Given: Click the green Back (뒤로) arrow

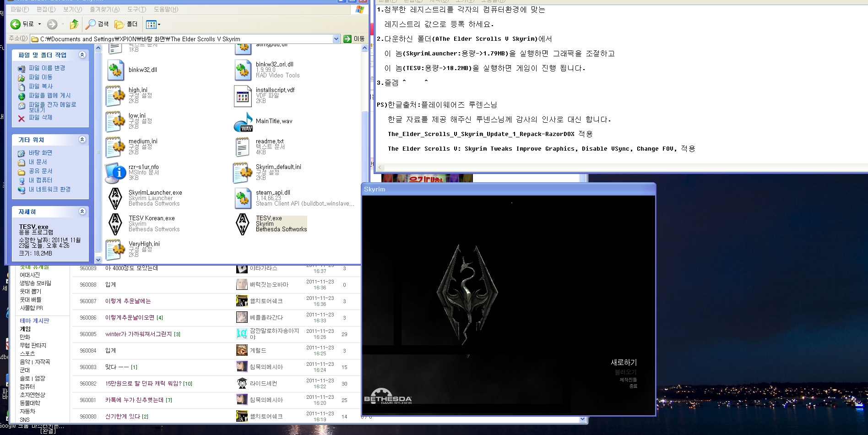Looking at the screenshot, I should pyautogui.click(x=16, y=24).
